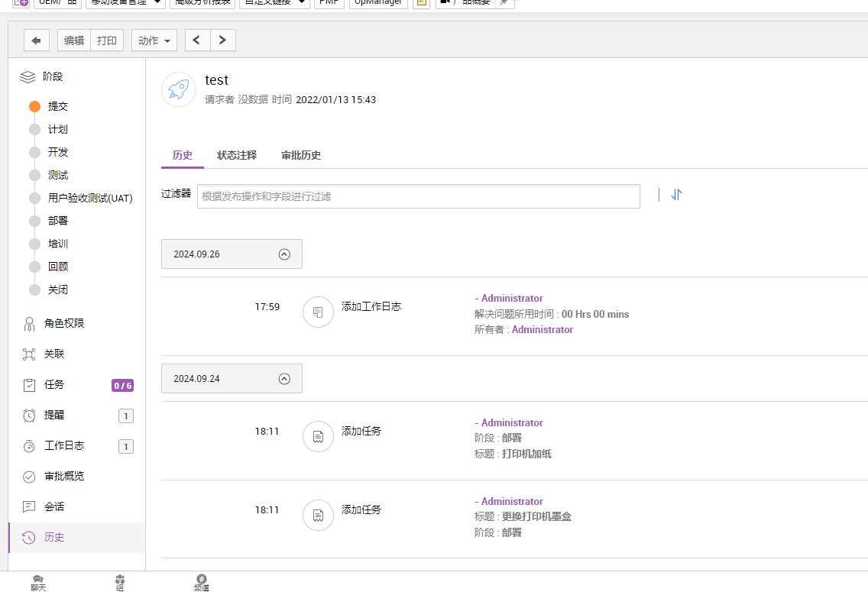868x592 pixels.
Task: Collapse the 2024.09.26 date group
Action: [x=284, y=254]
